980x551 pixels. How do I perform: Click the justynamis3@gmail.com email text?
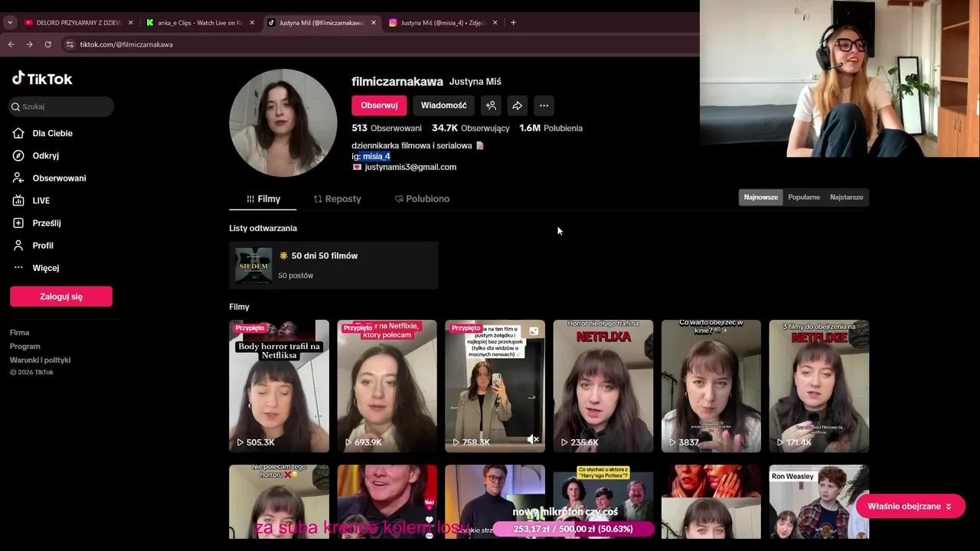tap(410, 167)
